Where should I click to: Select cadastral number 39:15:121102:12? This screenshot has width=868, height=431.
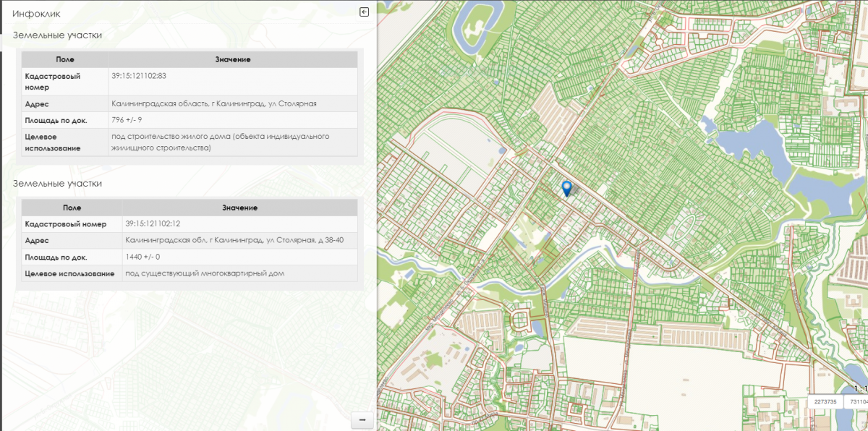(x=153, y=223)
